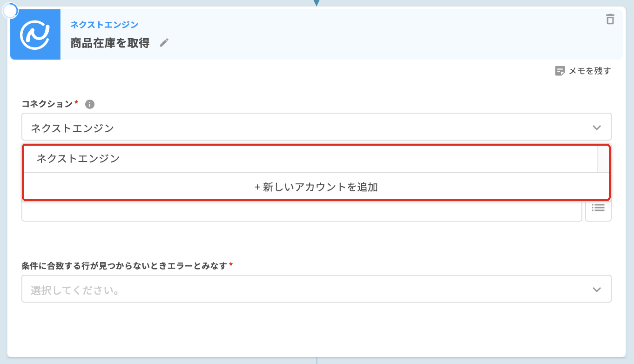Choose +新しいアカウントを追加 from the list
This screenshot has width=634, height=364.
pyautogui.click(x=316, y=187)
